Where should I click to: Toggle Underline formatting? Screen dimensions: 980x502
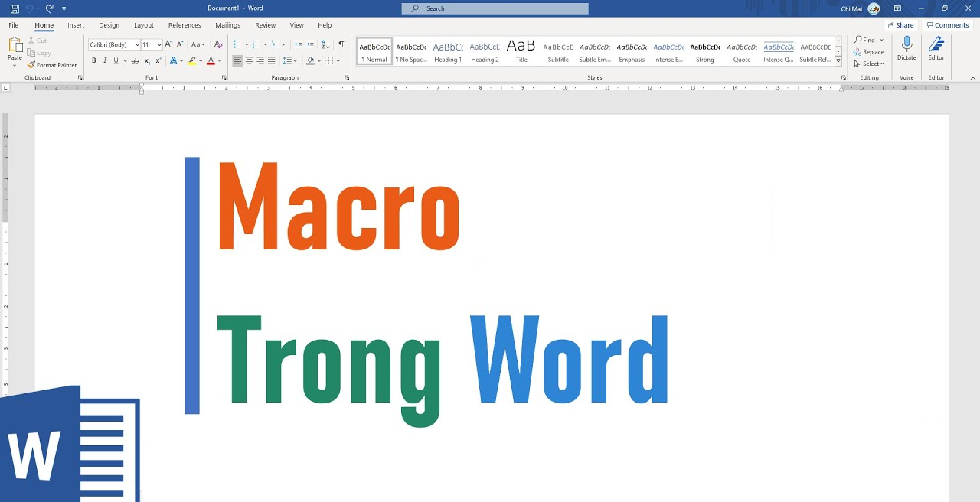click(116, 60)
